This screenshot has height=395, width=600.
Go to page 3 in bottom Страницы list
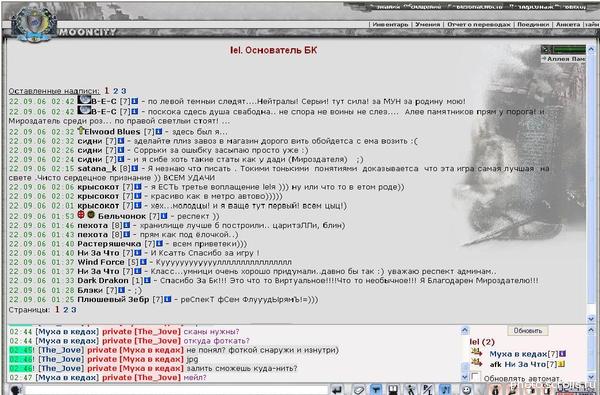coord(74,310)
